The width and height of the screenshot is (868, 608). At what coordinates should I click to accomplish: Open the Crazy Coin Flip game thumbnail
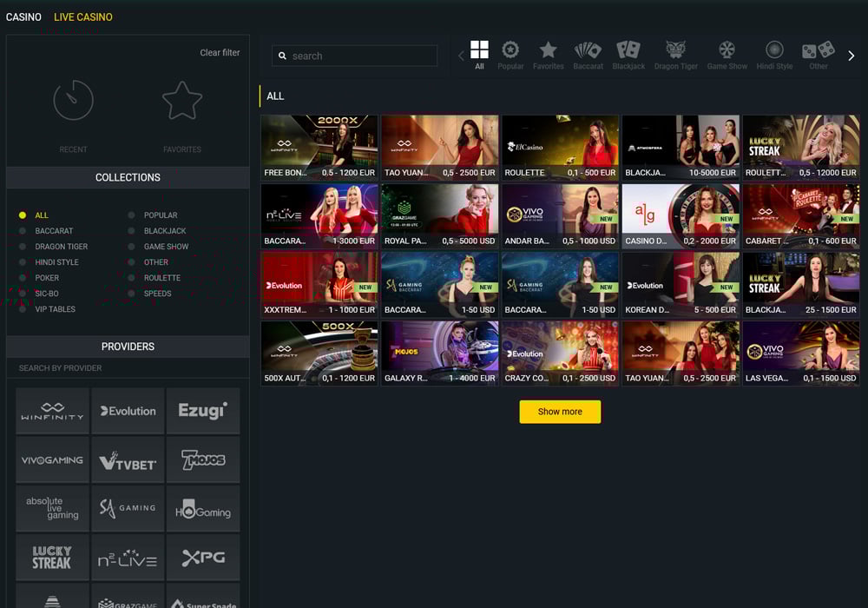click(x=560, y=354)
